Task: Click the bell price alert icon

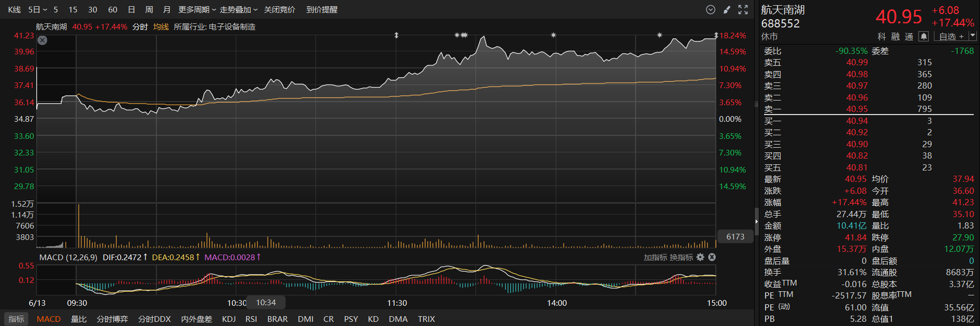Action: click(924, 36)
